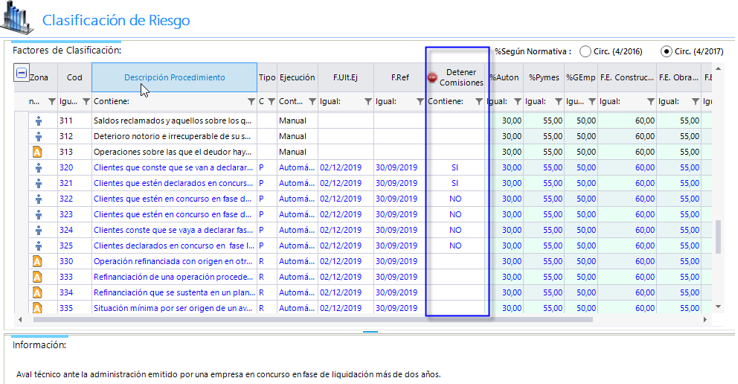Click the horizontal scrollbar thumb
Viewport: 738px width, 384px height.
[x=313, y=320]
